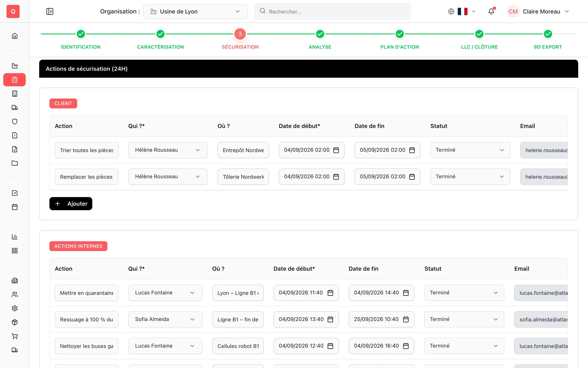Open calendar picker for 25/09/2026 10:40 end date

coord(406,319)
